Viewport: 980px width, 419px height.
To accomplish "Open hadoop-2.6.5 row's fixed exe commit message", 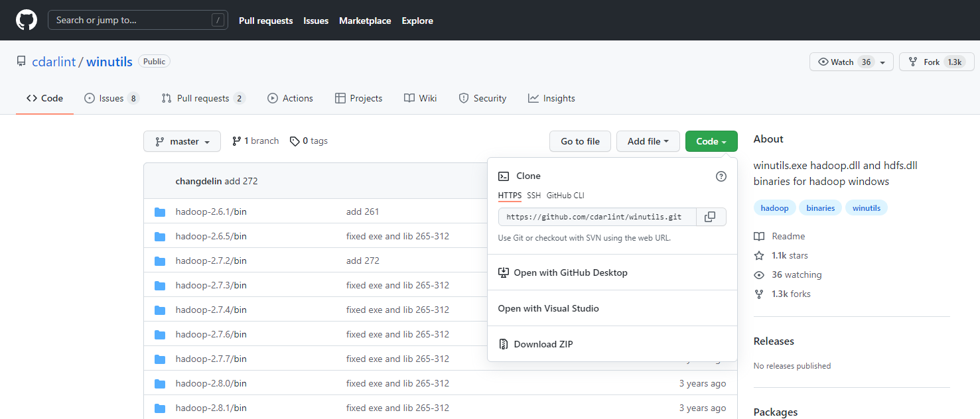I will [397, 236].
